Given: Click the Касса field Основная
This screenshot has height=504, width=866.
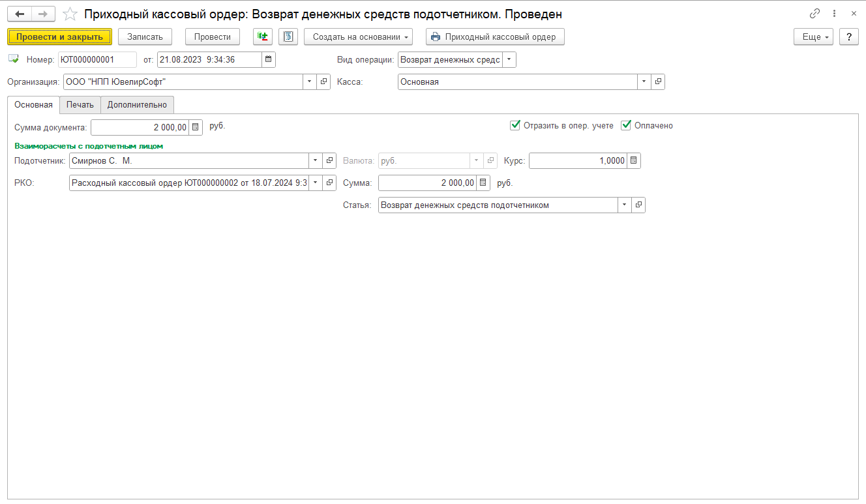Looking at the screenshot, I should point(518,82).
